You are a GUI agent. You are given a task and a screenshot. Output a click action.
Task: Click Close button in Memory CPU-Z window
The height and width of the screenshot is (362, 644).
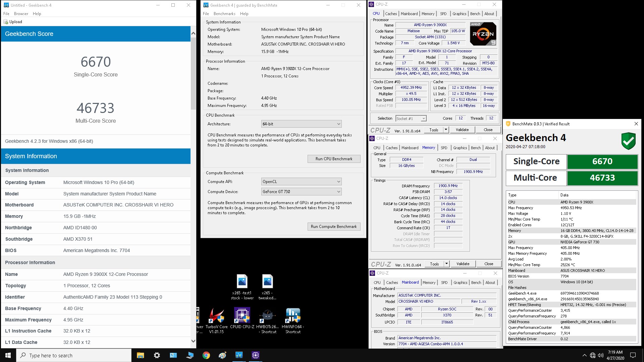click(489, 264)
